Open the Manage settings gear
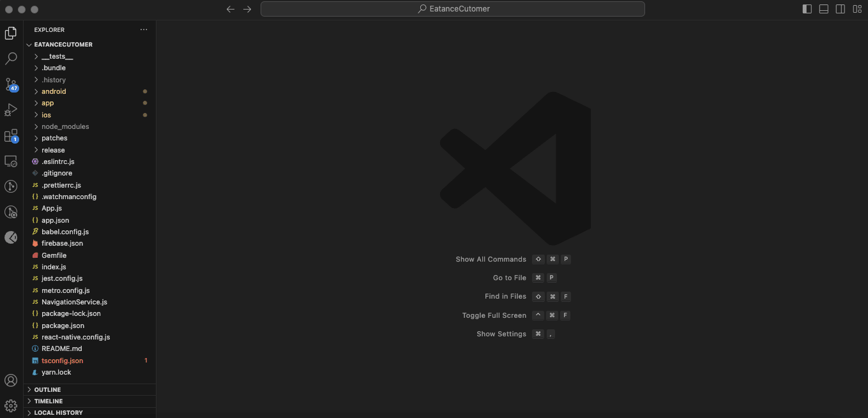This screenshot has height=418, width=868. coord(11,405)
